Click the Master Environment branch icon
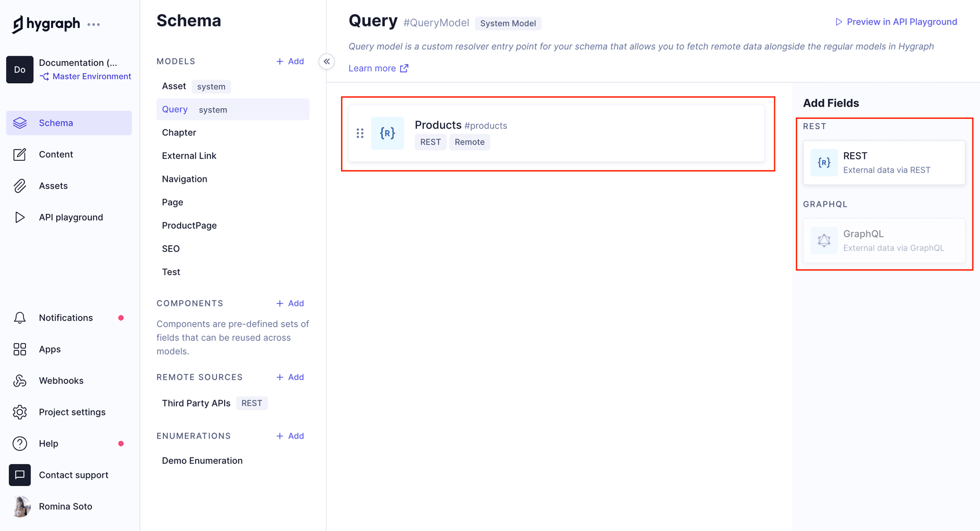 pos(44,77)
